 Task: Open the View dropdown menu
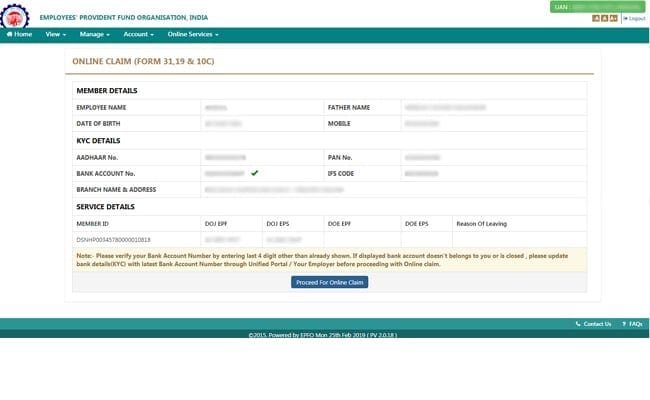[55, 34]
